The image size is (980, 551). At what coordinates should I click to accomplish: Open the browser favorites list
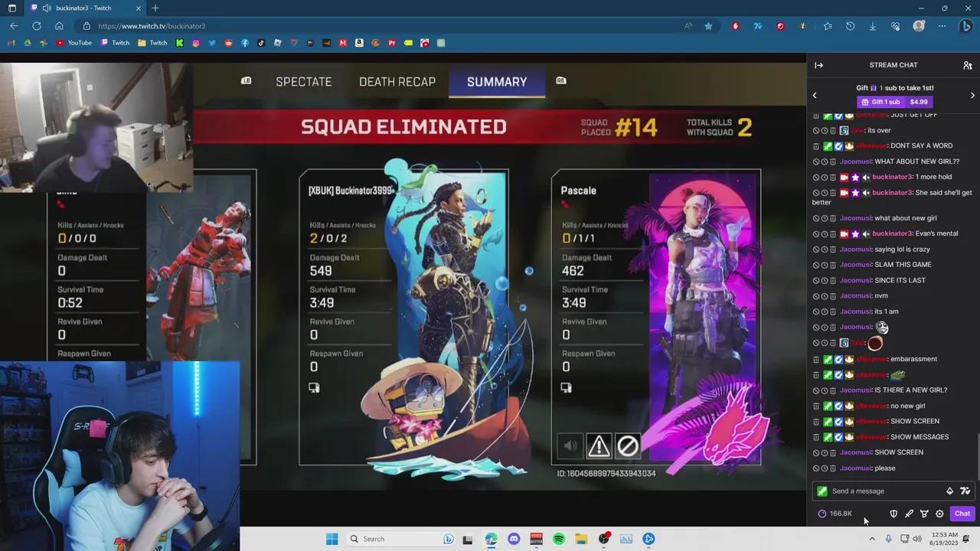(x=828, y=26)
